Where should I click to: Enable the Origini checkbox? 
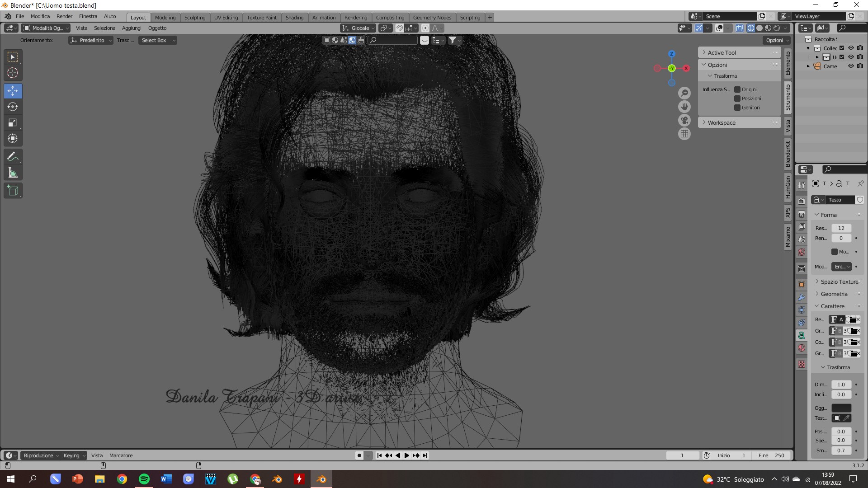(x=737, y=89)
